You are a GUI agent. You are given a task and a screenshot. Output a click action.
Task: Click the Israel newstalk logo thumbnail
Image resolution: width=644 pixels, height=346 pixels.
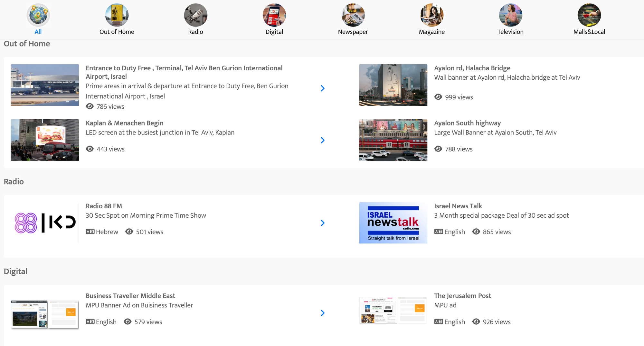(x=393, y=223)
